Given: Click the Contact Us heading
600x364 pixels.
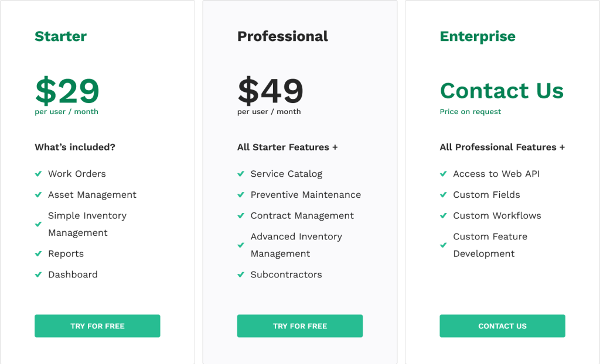Looking at the screenshot, I should [x=502, y=91].
